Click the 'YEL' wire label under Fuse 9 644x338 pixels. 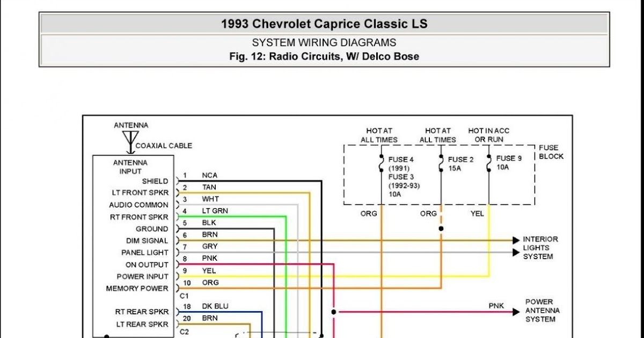(x=477, y=214)
